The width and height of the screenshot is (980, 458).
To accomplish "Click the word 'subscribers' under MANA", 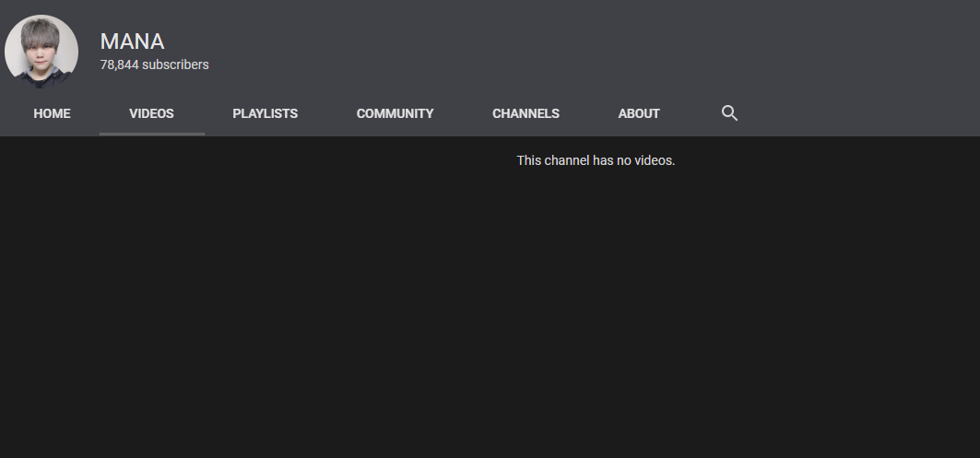I will pos(175,65).
